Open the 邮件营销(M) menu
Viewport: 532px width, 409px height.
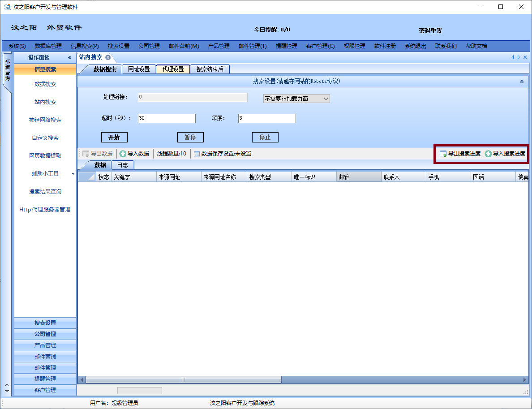184,46
